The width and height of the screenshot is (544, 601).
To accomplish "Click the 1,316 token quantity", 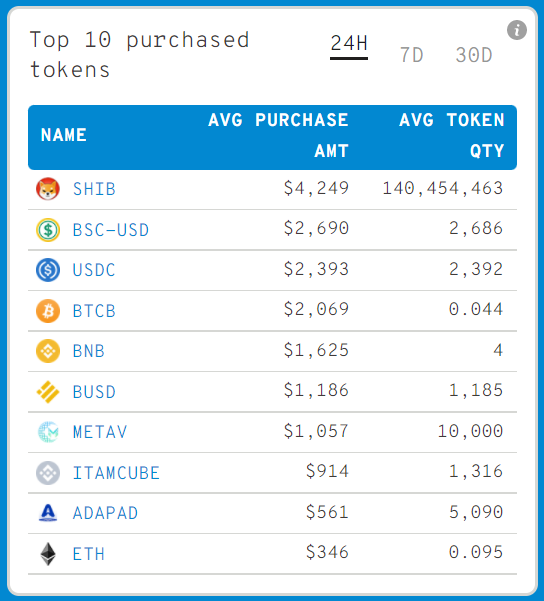I will pos(476,471).
